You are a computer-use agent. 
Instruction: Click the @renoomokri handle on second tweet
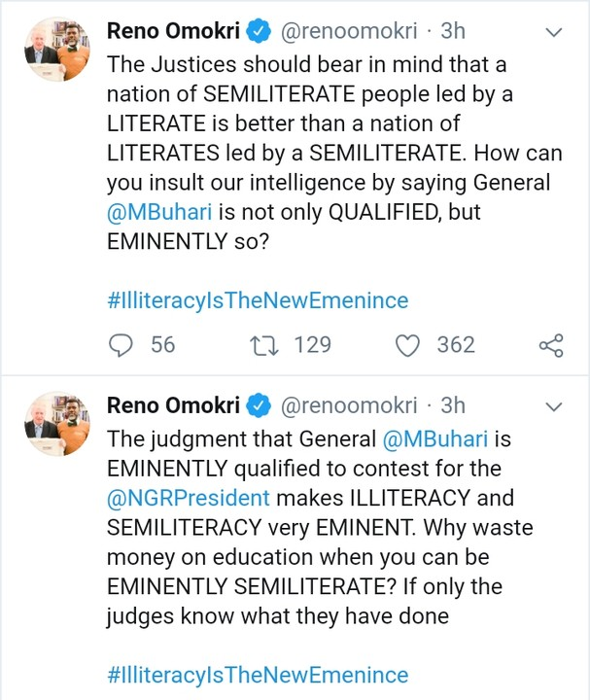click(x=349, y=404)
